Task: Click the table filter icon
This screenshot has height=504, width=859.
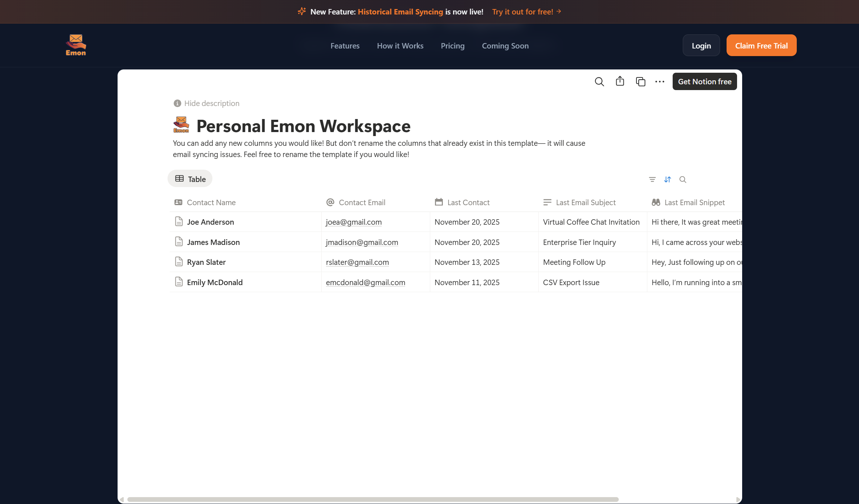Action: click(652, 179)
